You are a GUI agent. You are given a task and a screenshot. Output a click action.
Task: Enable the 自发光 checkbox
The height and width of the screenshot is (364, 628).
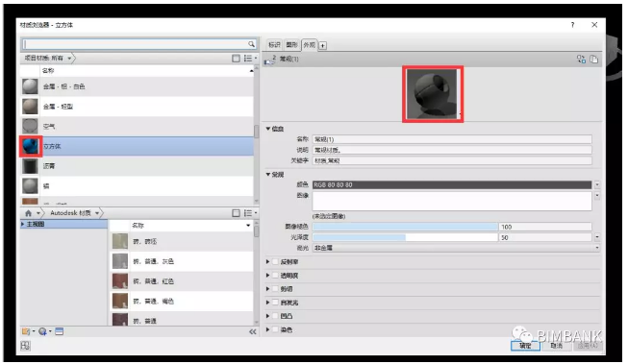(276, 303)
